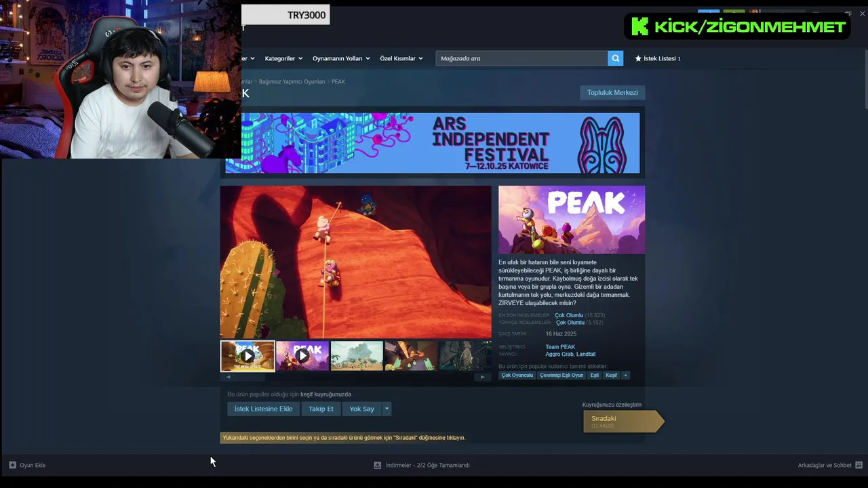The image size is (868, 488).
Task: Select the fifth screenshot thumbnail
Action: click(465, 356)
